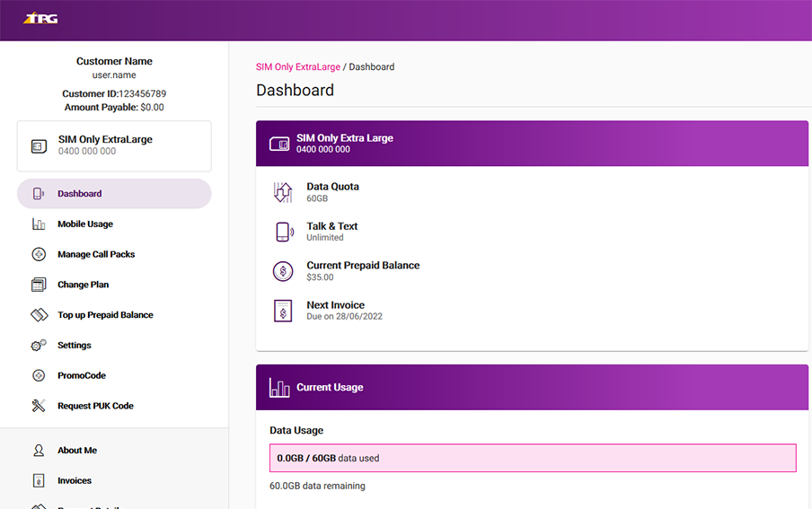Click the Data Quota arrows icon
This screenshot has height=509, width=812.
point(283,192)
